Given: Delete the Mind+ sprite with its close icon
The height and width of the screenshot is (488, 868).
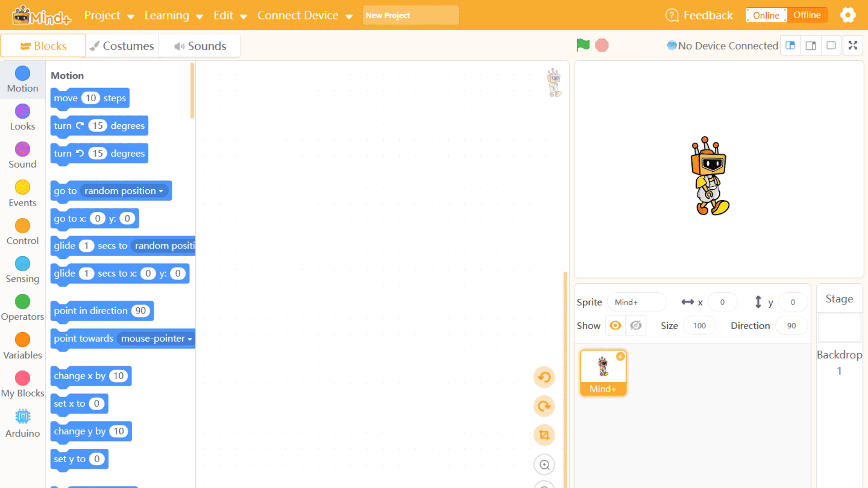Looking at the screenshot, I should pos(620,357).
